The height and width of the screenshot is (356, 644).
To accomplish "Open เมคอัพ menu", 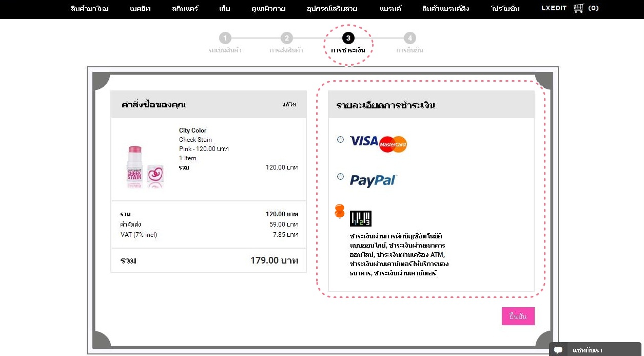I will tap(141, 9).
